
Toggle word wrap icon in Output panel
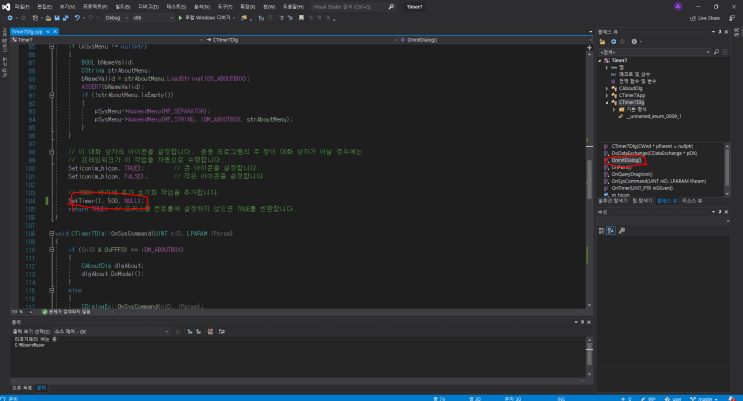[222, 332]
